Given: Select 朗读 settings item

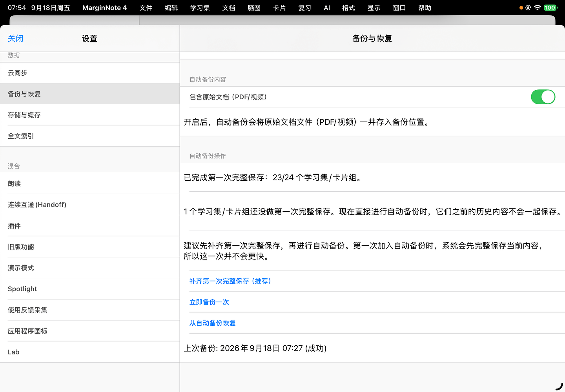Looking at the screenshot, I should (90, 183).
